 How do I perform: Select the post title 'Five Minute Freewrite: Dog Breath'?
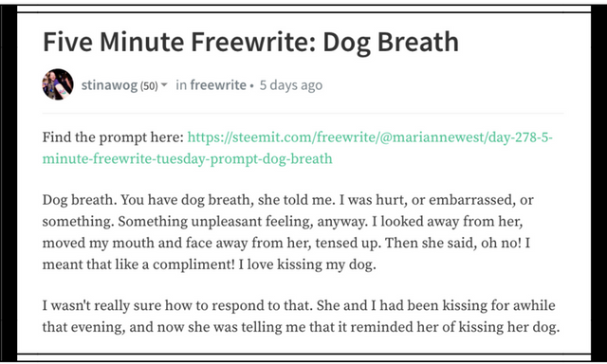click(250, 42)
